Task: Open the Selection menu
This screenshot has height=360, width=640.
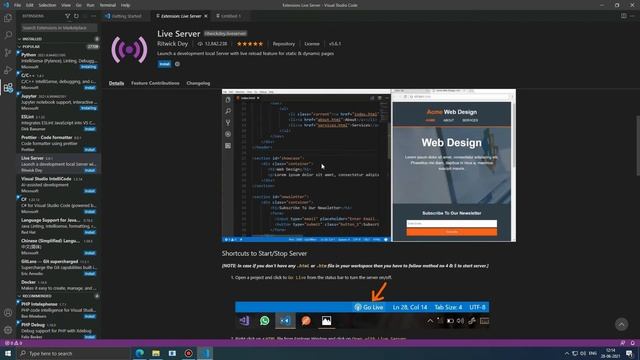Action: (47, 5)
